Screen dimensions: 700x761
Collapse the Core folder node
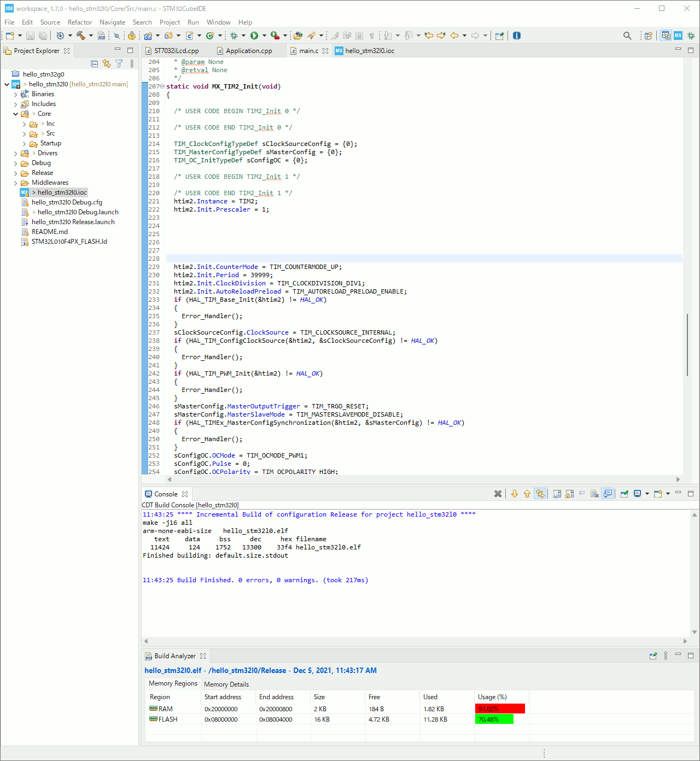point(15,114)
